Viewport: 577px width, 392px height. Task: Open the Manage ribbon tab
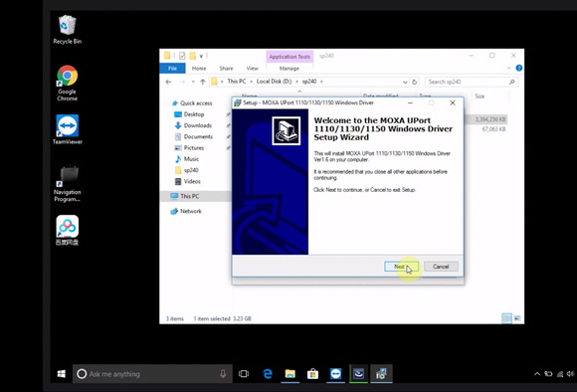click(289, 68)
